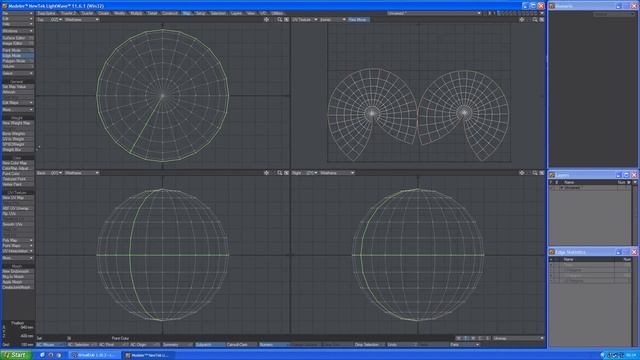Click the pan icon in the UV Texture viewport
This screenshot has height=360, width=640.
tap(522, 20)
